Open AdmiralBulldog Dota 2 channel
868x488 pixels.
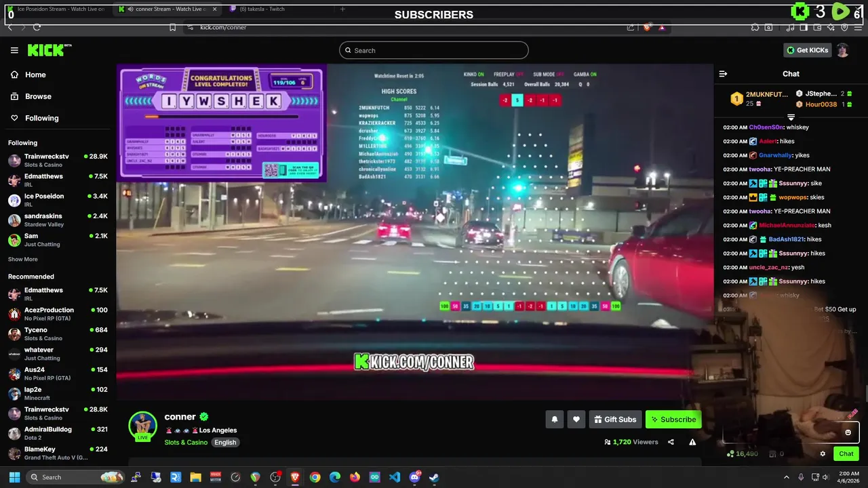pos(58,433)
